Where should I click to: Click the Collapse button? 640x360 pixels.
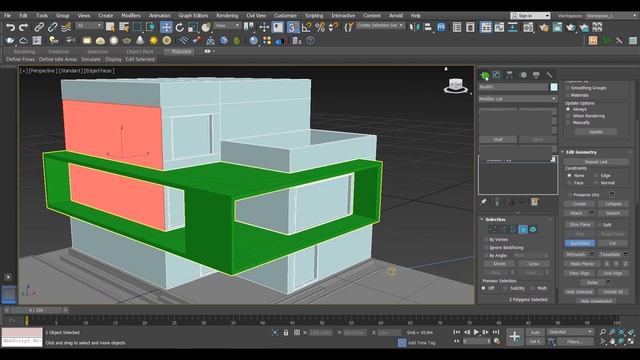[613, 204]
